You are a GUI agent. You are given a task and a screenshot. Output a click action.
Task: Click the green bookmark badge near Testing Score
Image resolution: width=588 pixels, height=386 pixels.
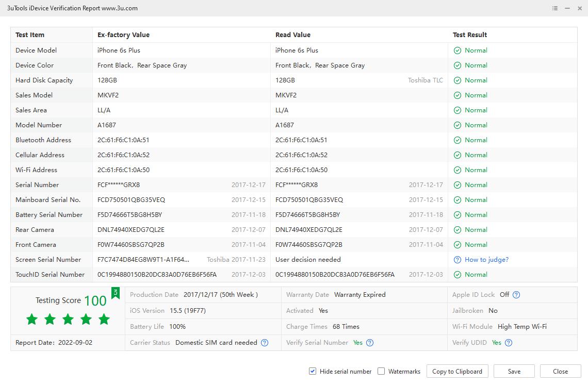pos(116,293)
